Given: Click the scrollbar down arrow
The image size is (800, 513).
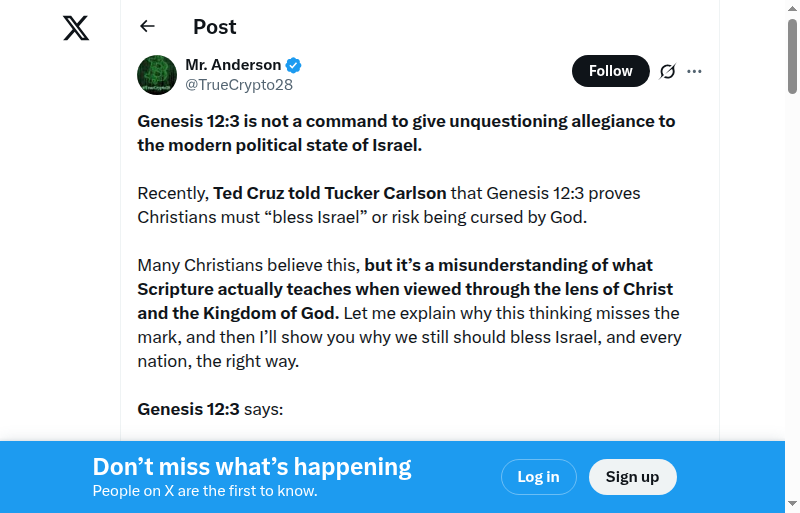Looking at the screenshot, I should [x=792, y=504].
